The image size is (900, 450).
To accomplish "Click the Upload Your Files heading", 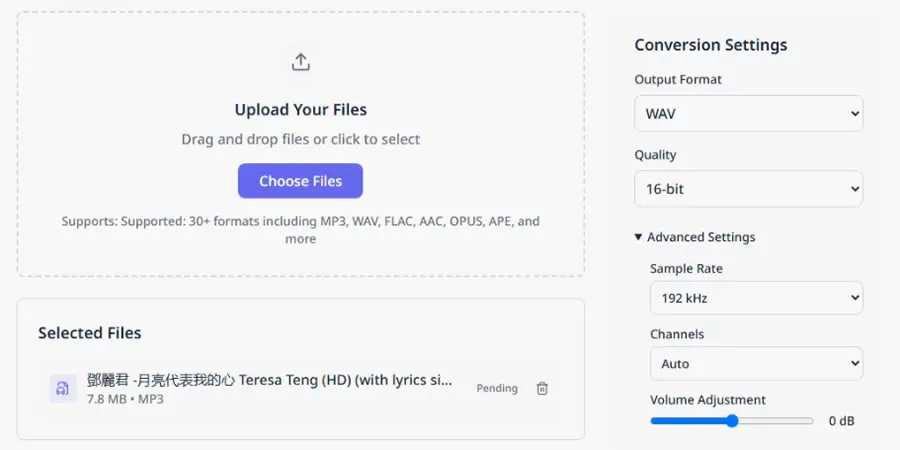I will pyautogui.click(x=301, y=110).
